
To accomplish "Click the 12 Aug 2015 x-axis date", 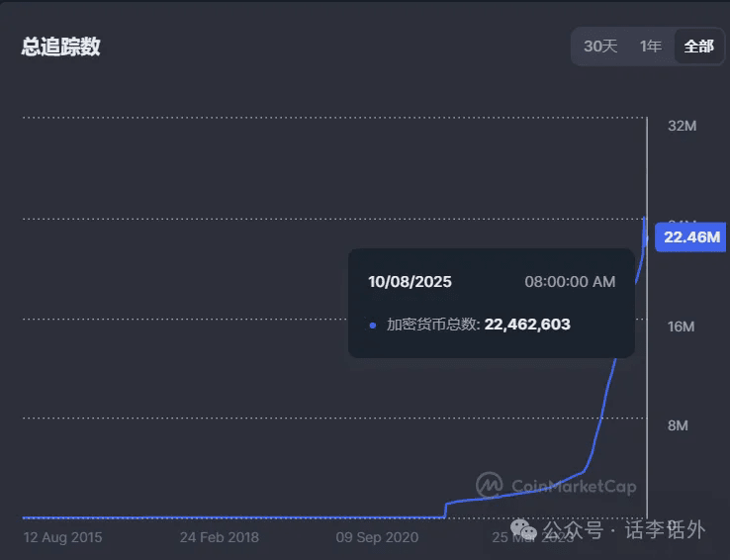I will pos(62,537).
